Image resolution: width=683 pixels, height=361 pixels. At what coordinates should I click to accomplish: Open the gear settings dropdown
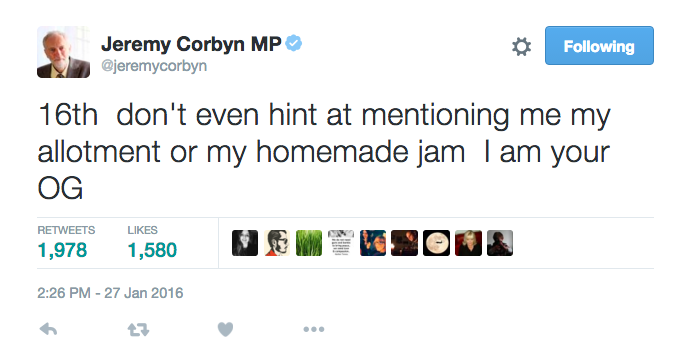pyautogui.click(x=521, y=47)
